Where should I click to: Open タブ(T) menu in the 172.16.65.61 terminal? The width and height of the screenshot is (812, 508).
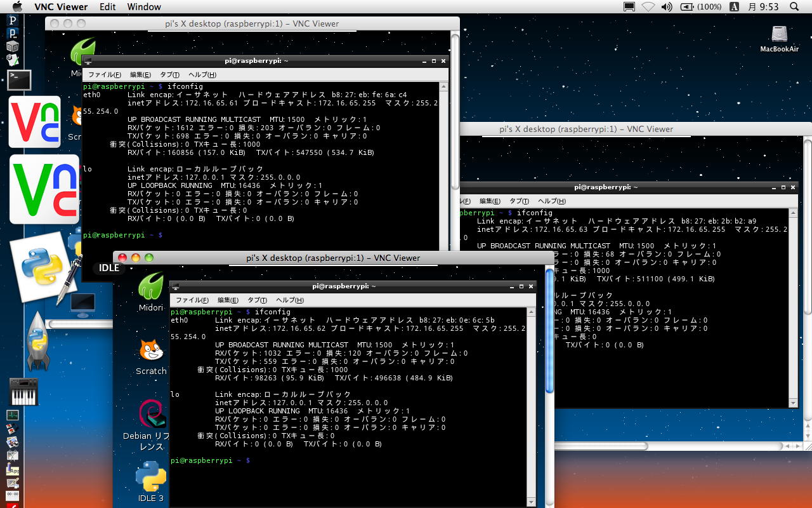pyautogui.click(x=169, y=75)
